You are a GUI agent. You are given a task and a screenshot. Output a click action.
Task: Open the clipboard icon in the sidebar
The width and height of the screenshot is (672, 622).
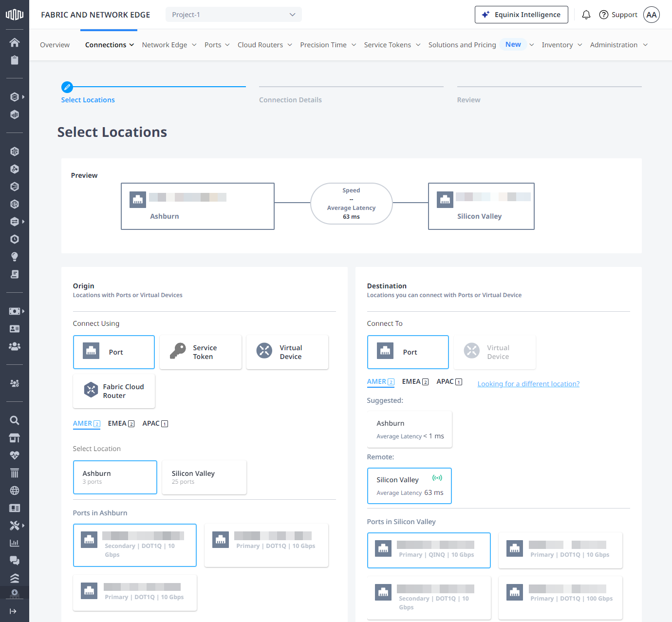(x=15, y=60)
